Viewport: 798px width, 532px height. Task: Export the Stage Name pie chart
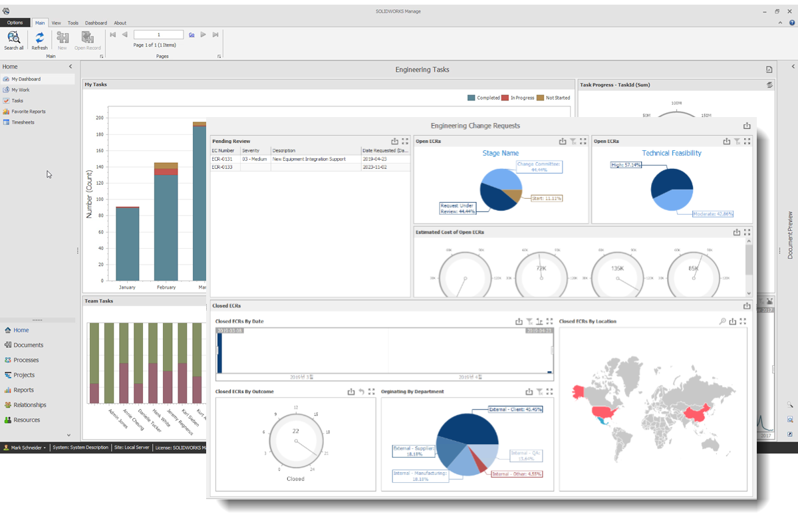563,141
